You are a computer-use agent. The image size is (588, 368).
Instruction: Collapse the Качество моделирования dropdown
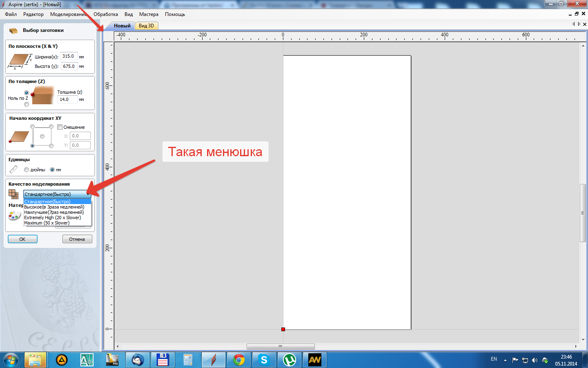point(88,194)
